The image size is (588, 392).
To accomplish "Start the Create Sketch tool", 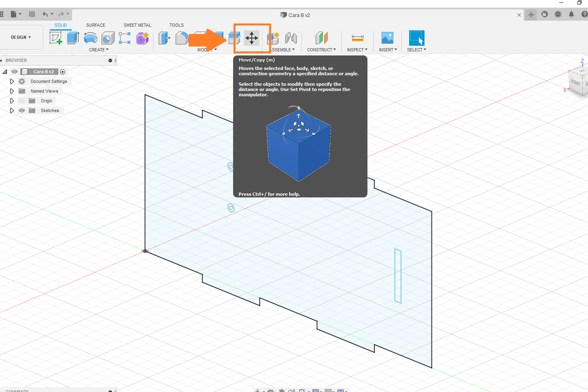I will (x=55, y=38).
